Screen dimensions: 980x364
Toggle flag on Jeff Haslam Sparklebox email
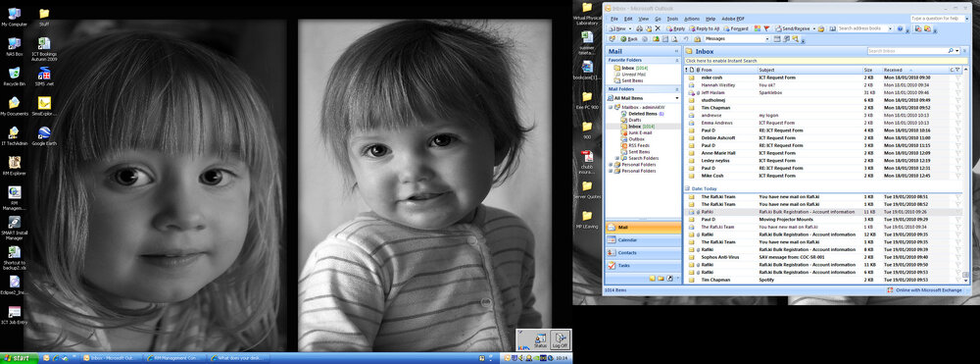point(958,92)
